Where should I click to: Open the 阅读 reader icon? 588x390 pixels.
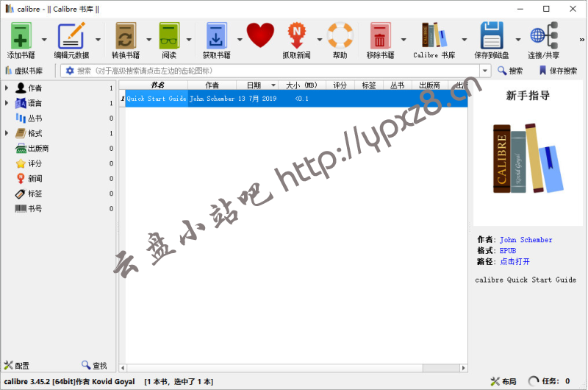169,35
